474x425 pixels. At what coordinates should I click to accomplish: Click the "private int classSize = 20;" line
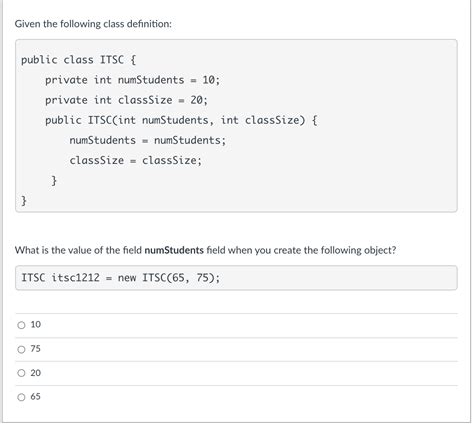click(126, 100)
